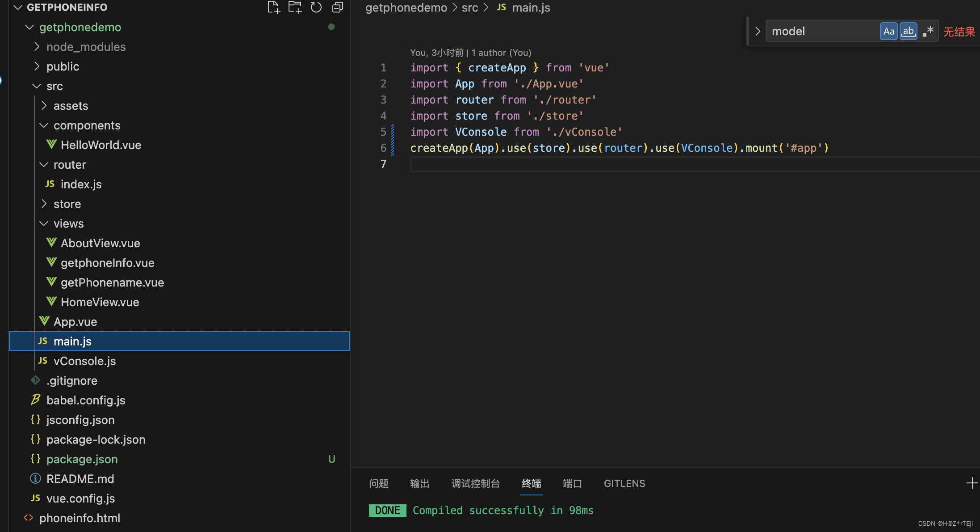The height and width of the screenshot is (532, 980).
Task: Expand the assets folder
Action: 44,105
